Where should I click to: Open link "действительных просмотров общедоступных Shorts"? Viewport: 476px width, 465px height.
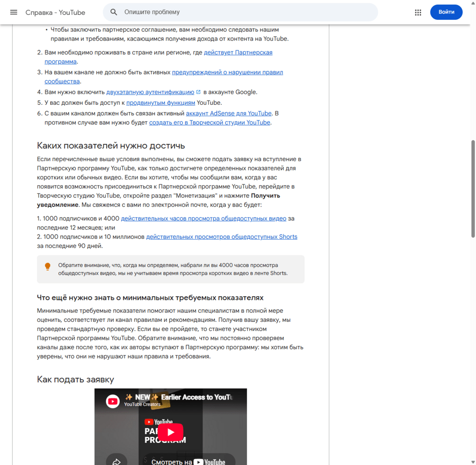(x=222, y=236)
